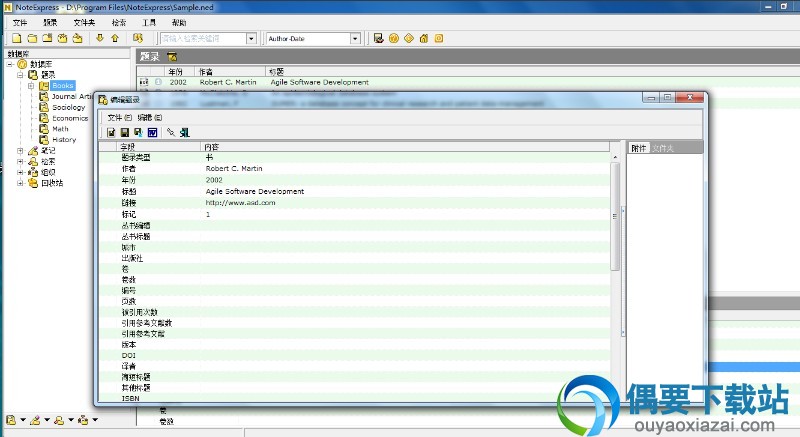Click the black floppy-disk save icon in dialog

point(124,133)
